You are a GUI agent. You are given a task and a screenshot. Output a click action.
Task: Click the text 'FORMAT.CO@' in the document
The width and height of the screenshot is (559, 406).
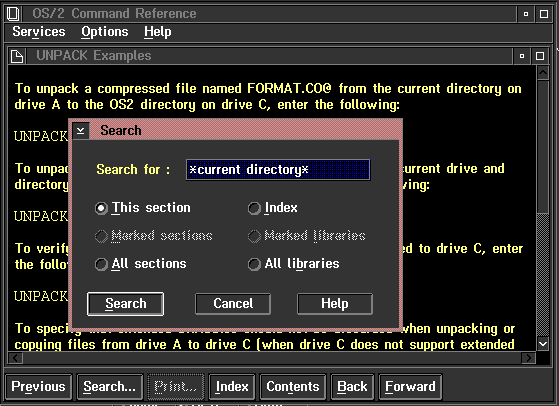(x=289, y=88)
